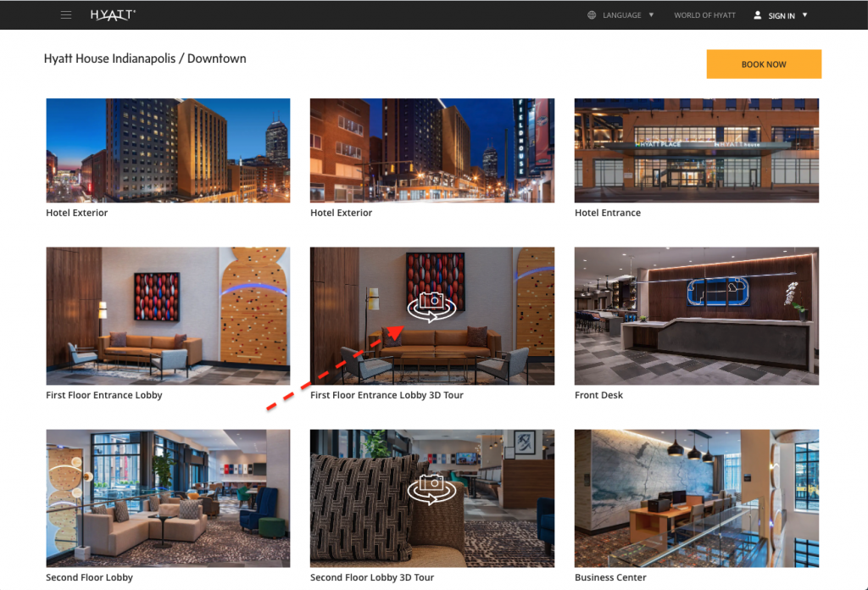
Task: Click the Hyatt logo
Action: click(113, 15)
